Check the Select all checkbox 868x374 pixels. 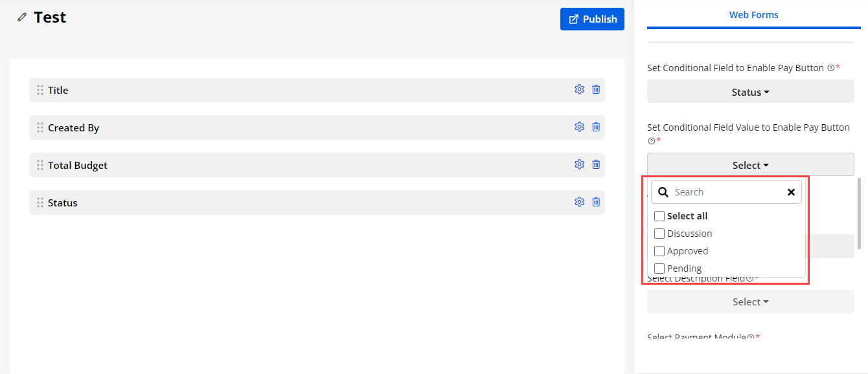click(x=659, y=216)
